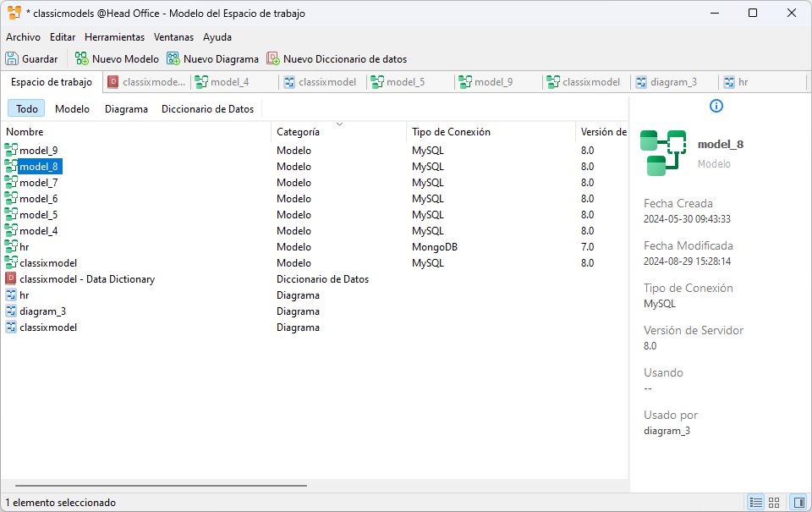Click the model_6 row icon

11,199
